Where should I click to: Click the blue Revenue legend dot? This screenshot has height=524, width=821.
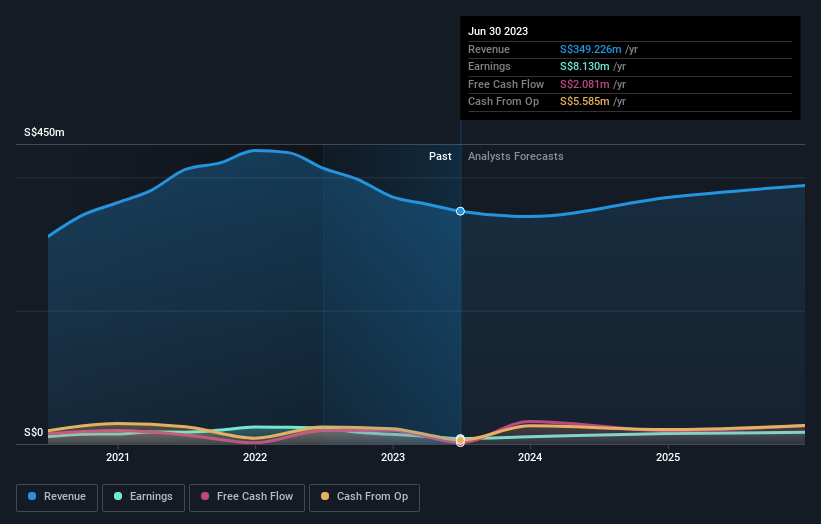(x=32, y=496)
